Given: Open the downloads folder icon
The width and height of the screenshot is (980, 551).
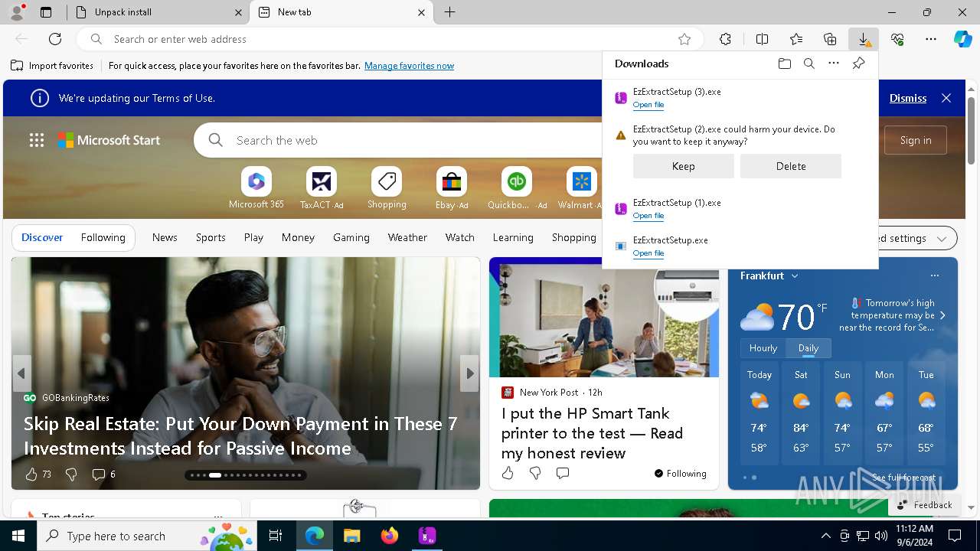Looking at the screenshot, I should click(x=785, y=64).
